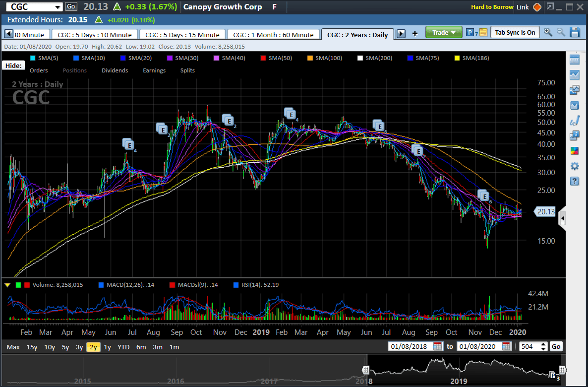Image resolution: width=588 pixels, height=387 pixels.
Task: Open the from-date calendar picker icon
Action: click(x=438, y=346)
